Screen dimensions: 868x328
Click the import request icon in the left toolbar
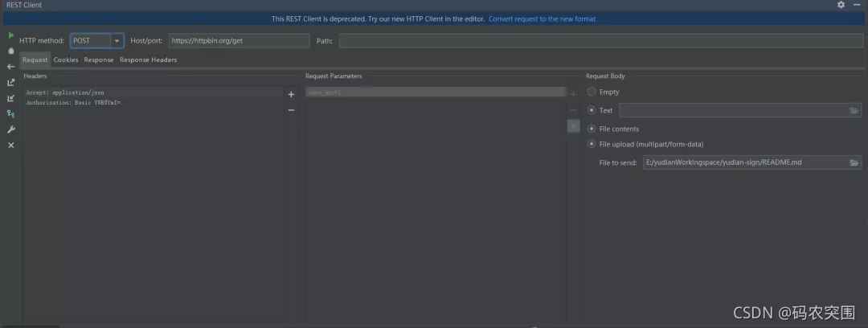coord(11,98)
